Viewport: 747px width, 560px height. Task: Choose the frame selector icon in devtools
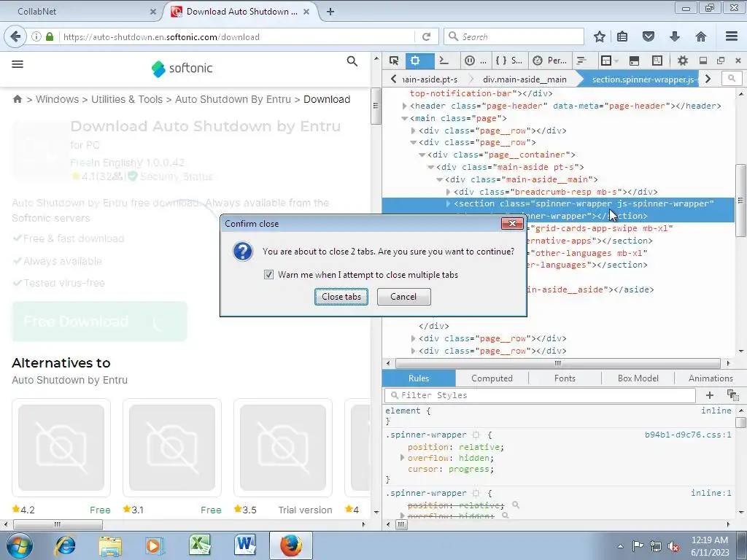click(608, 61)
